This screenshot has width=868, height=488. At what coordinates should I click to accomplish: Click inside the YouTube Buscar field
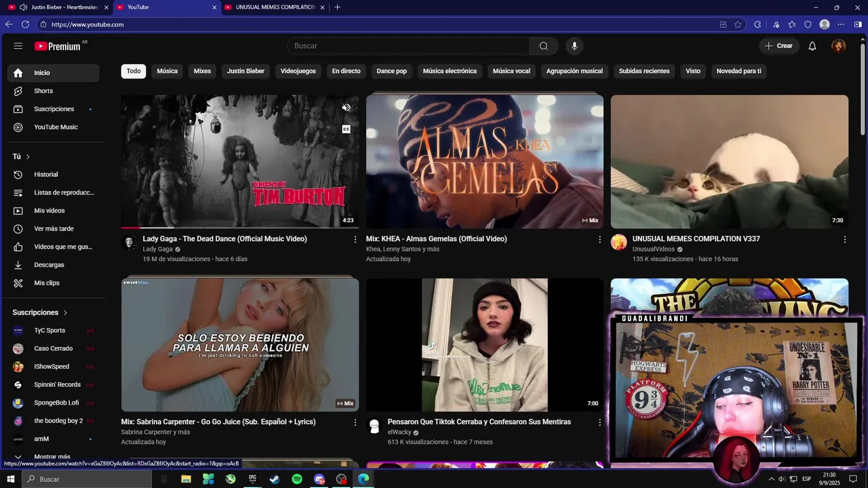[x=408, y=46]
